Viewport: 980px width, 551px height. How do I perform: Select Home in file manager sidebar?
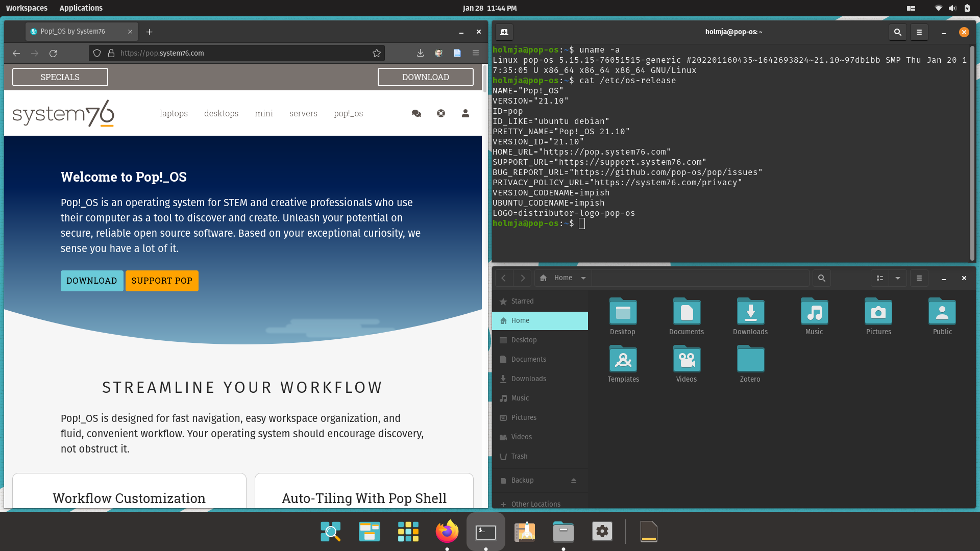pos(540,321)
